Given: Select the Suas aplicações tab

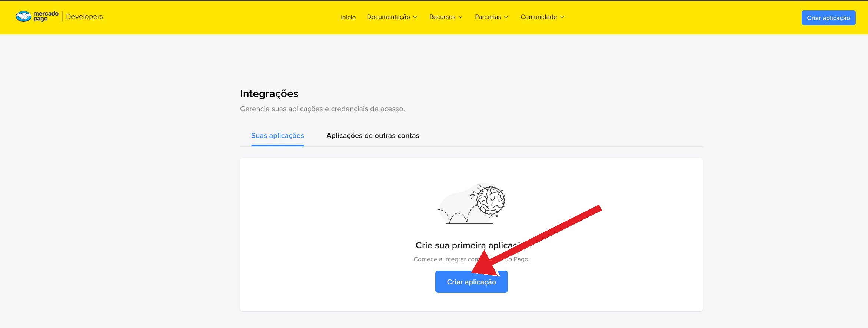Looking at the screenshot, I should coord(277,136).
